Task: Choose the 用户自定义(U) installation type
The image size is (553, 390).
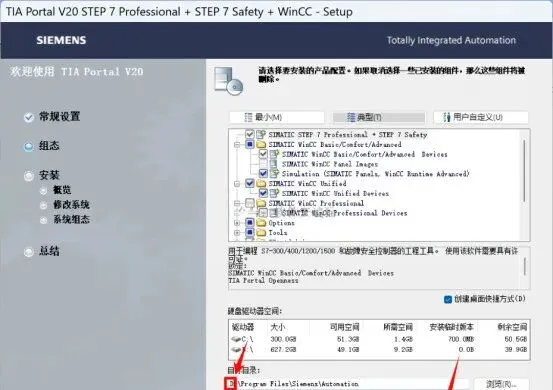Action: point(481,117)
